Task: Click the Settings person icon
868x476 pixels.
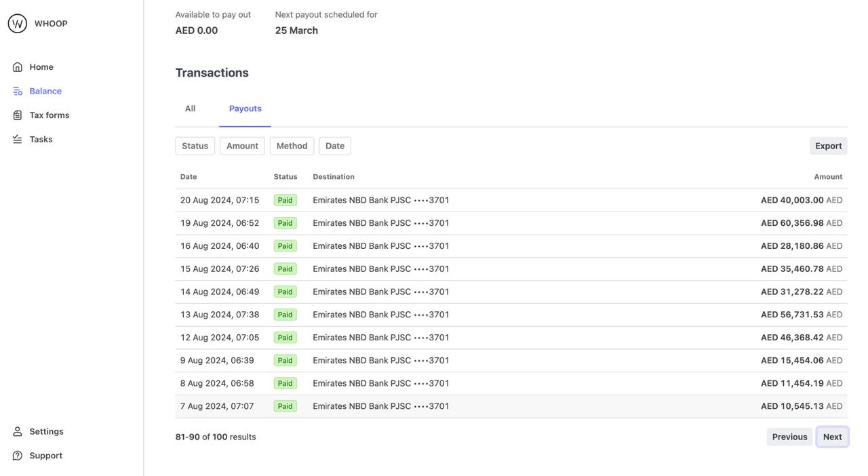Action: click(x=18, y=431)
